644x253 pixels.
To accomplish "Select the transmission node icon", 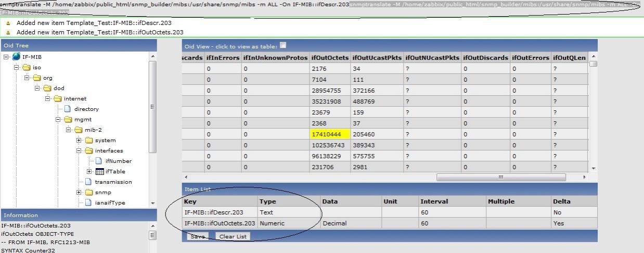I will coord(88,182).
